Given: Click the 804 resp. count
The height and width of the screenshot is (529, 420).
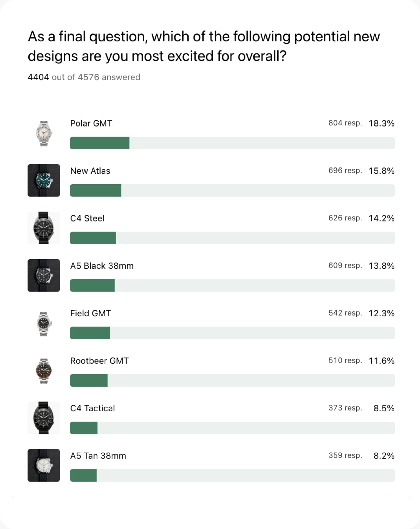Looking at the screenshot, I should tap(345, 123).
